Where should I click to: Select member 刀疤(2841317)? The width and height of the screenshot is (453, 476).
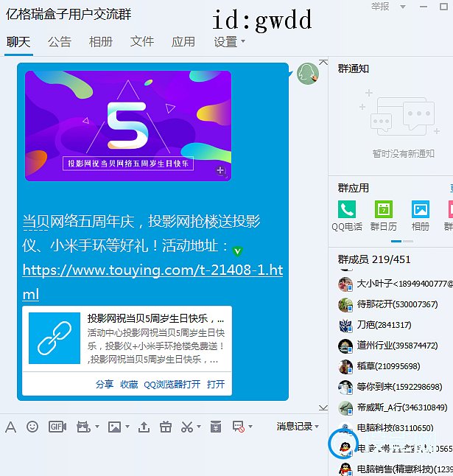coord(395,326)
